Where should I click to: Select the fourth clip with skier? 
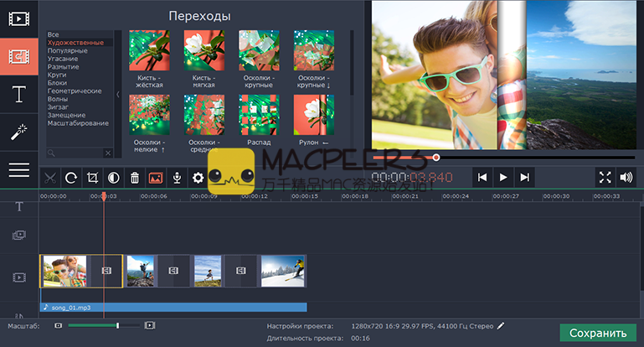(x=283, y=271)
